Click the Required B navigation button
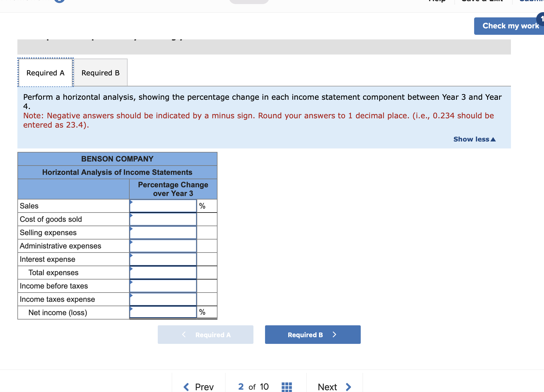The image size is (544, 392). [313, 335]
